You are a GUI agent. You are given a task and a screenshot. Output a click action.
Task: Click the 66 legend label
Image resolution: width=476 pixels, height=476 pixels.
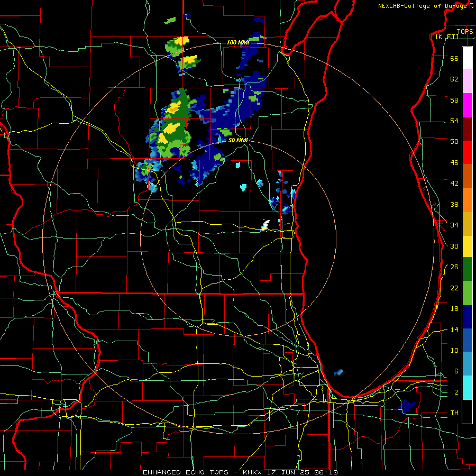[x=454, y=58]
